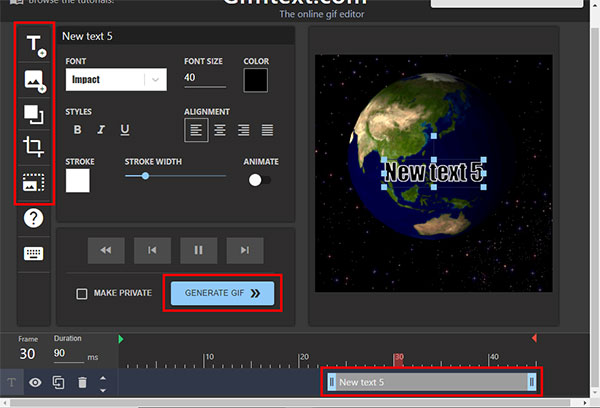
Task: Move layer down with the down arrow
Action: [x=102, y=388]
